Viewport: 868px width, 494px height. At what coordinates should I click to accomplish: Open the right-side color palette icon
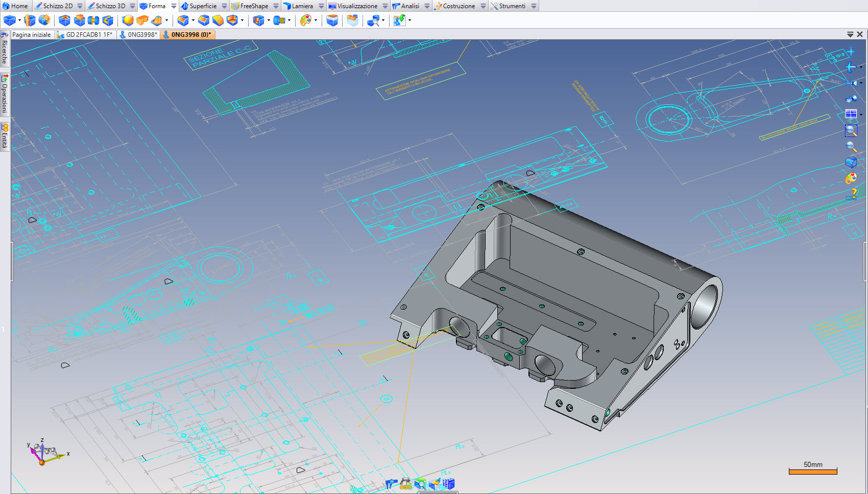click(851, 178)
